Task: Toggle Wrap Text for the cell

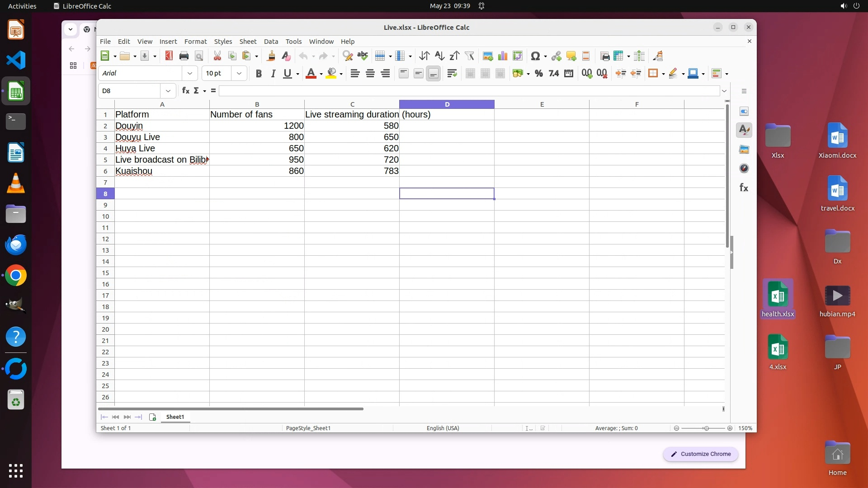Action: pos(452,74)
